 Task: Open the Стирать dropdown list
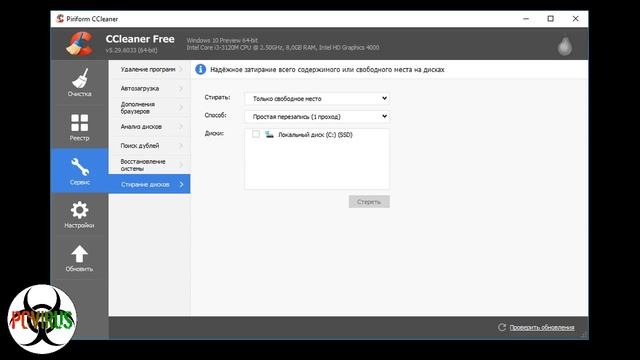click(317, 98)
